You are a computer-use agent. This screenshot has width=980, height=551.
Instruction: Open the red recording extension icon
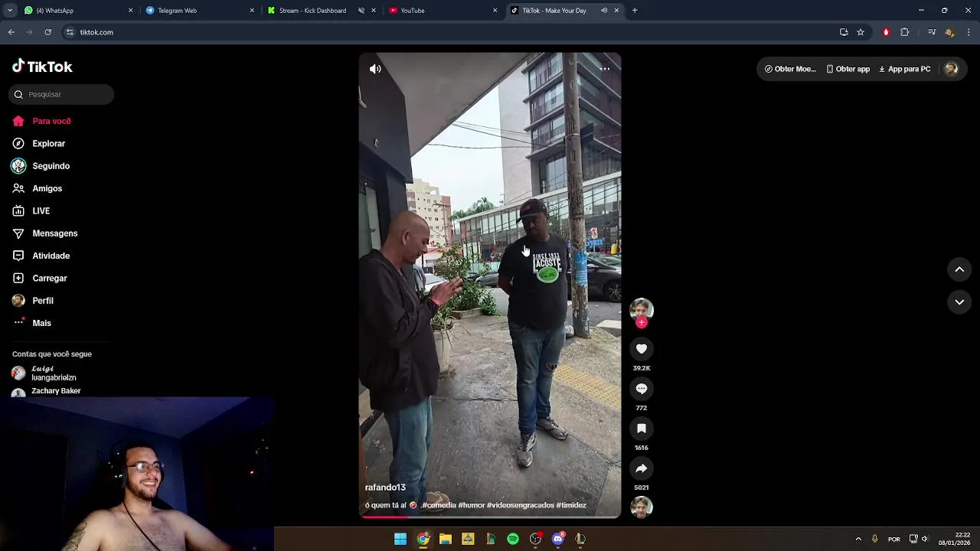point(886,32)
